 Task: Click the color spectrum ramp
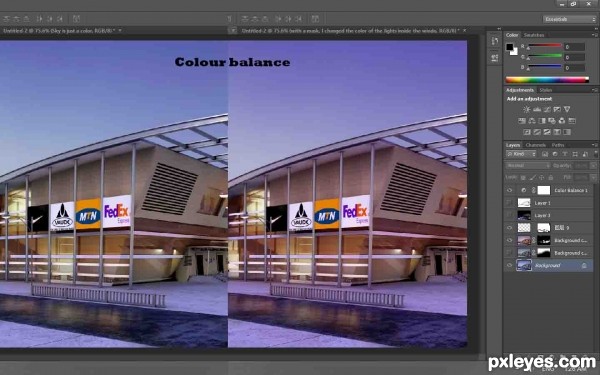point(547,80)
